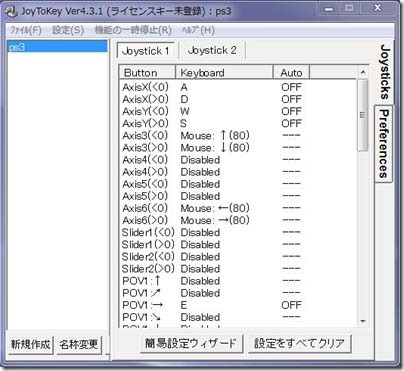The height and width of the screenshot is (371, 404).
Task: Select the Axis3(<0) row
Action: pos(239,136)
